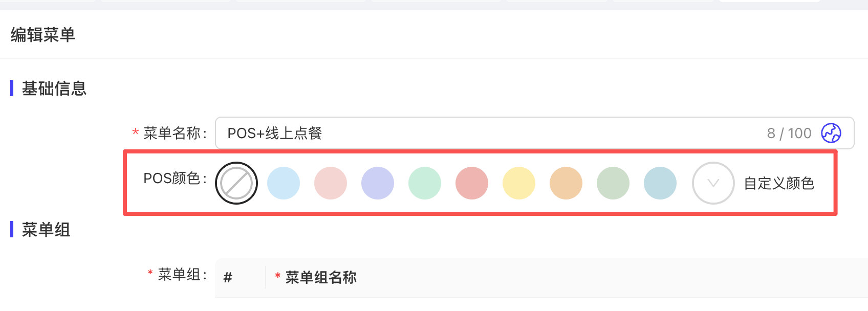This screenshot has height=311, width=868.
Task: Select the no-color slash circle option
Action: [x=236, y=183]
